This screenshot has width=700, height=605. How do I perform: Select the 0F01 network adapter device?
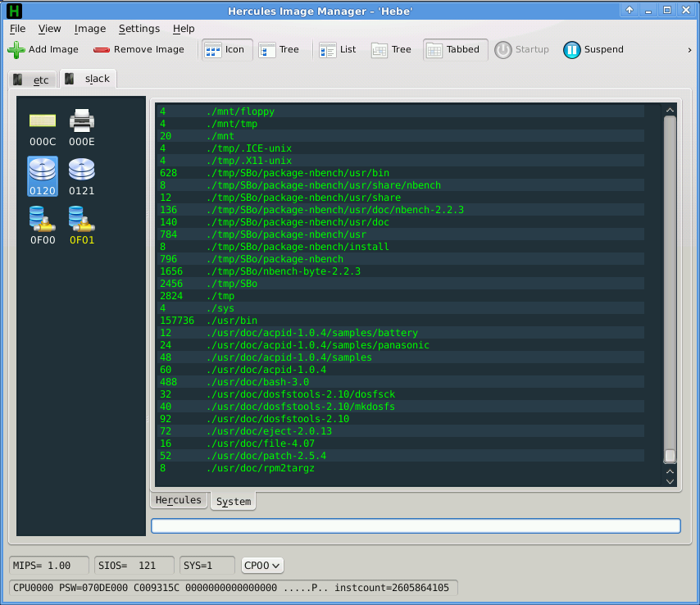[x=82, y=225]
